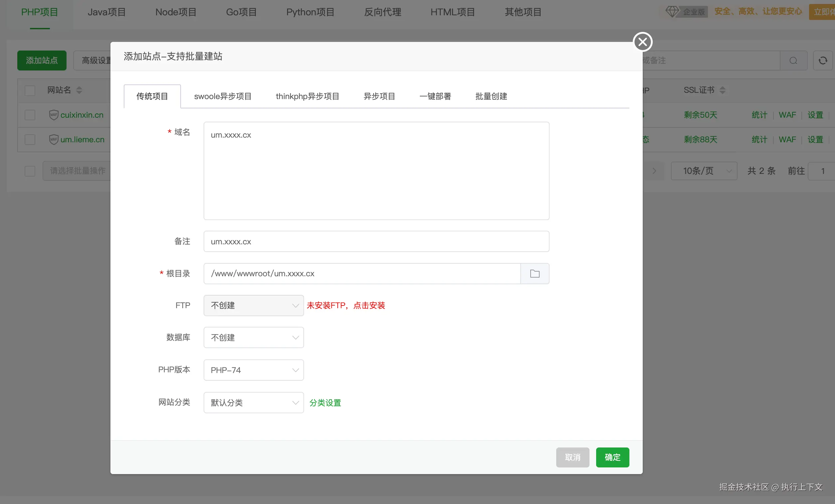
Task: Close the add-site dialog with X icon
Action: [642, 42]
